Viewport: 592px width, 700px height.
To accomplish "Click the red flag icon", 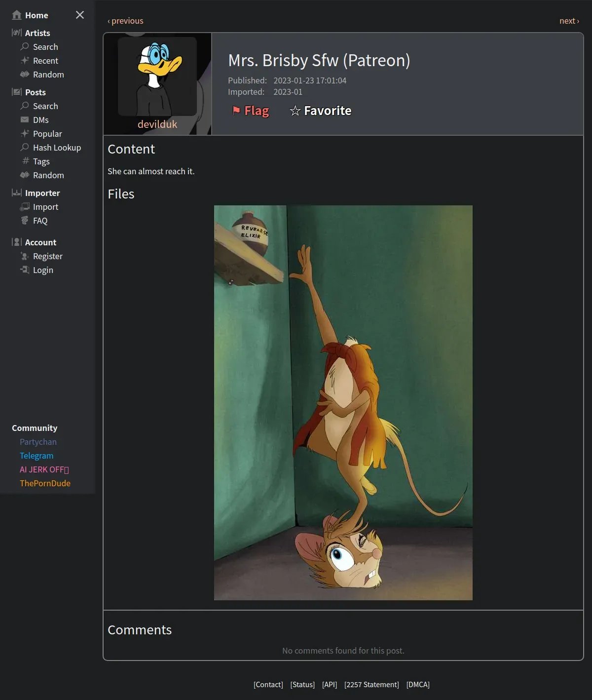I will coord(236,110).
